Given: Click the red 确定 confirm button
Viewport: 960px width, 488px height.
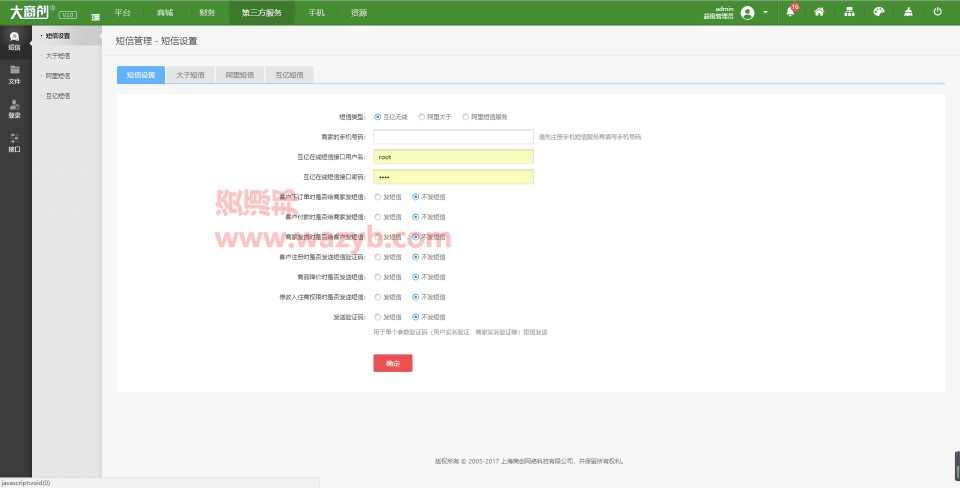Looking at the screenshot, I should coord(392,363).
